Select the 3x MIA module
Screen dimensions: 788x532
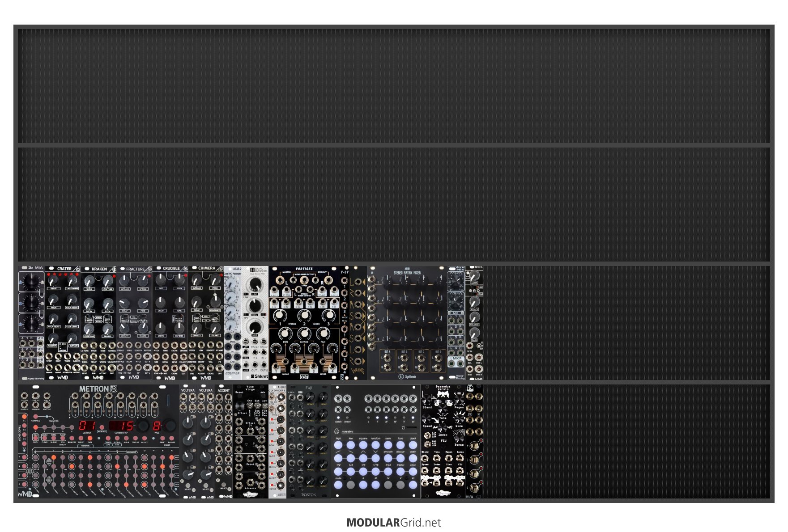click(x=31, y=323)
